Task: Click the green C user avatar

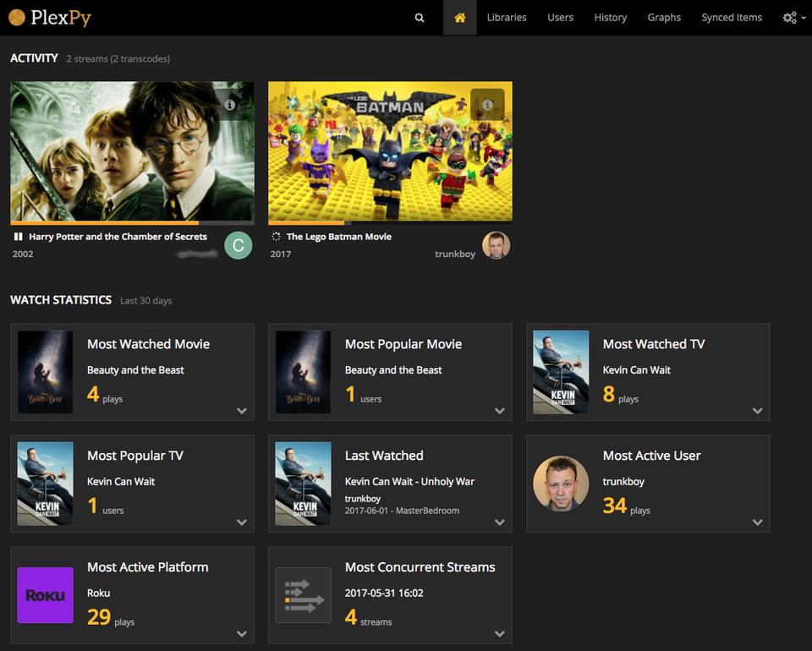Action: click(238, 245)
